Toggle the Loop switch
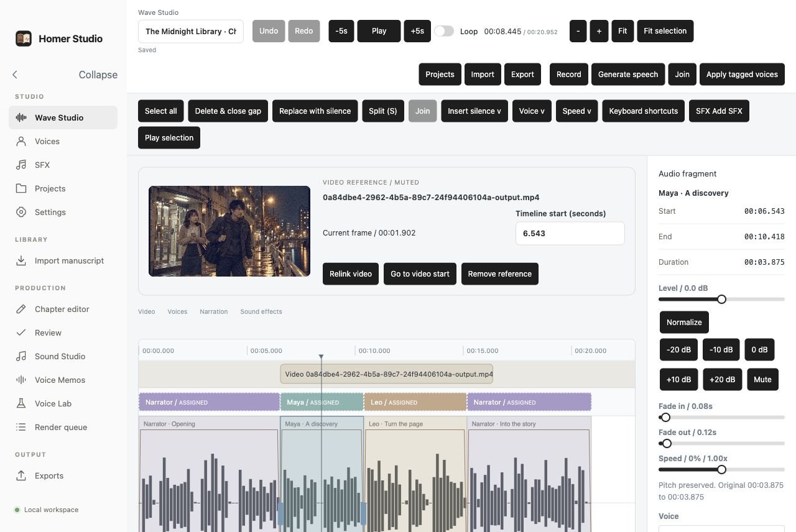The width and height of the screenshot is (796, 532). click(444, 31)
